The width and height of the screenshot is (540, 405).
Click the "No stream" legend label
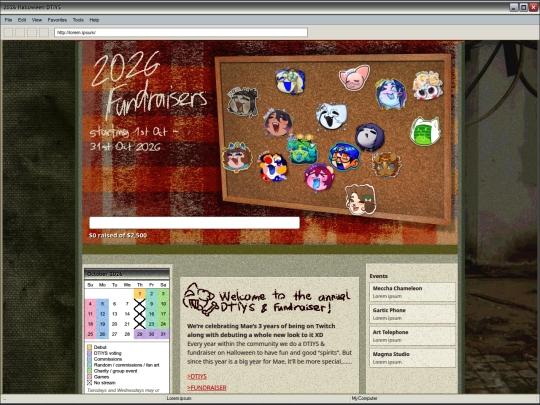pyautogui.click(x=105, y=383)
